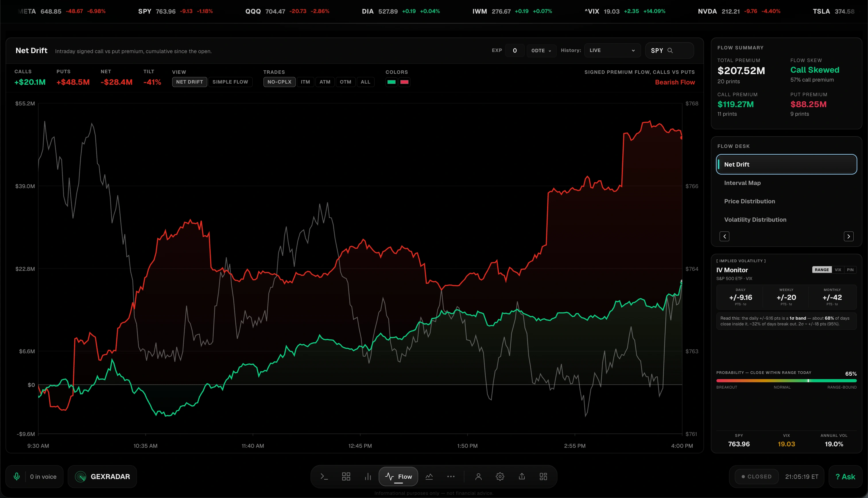Click the red puts color swatch

405,82
